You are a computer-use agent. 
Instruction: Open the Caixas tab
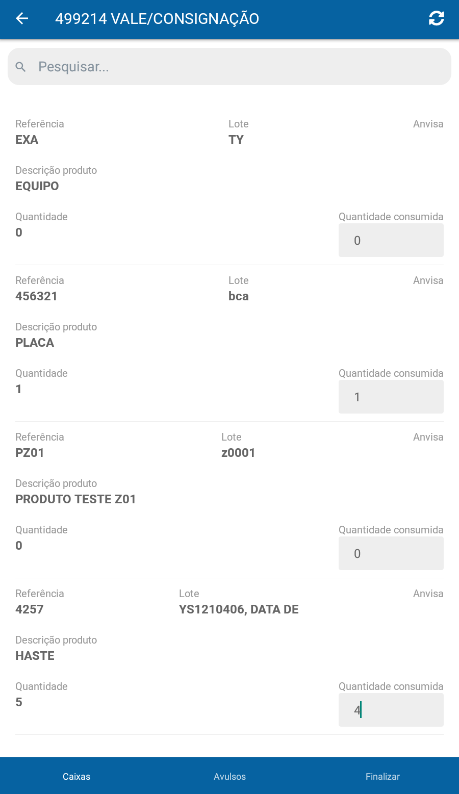tap(76, 776)
